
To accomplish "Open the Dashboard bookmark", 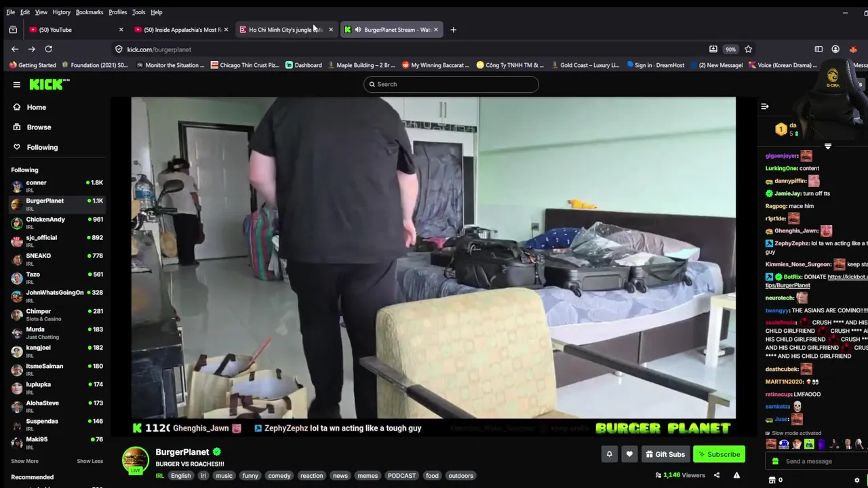I will point(304,65).
